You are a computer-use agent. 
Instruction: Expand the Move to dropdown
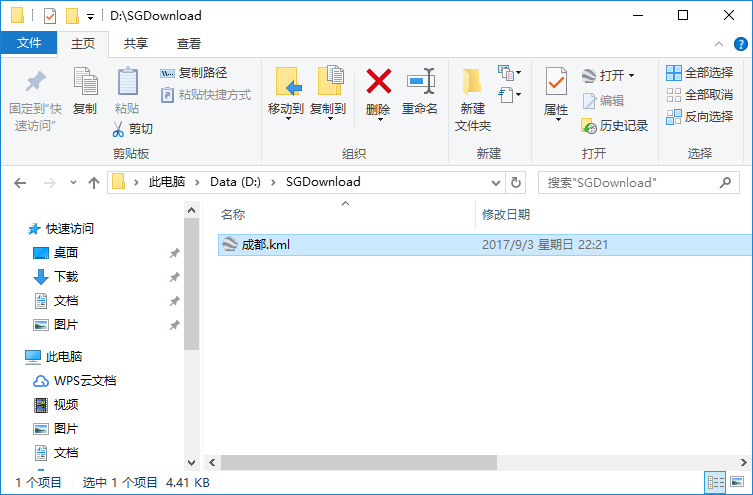(288, 119)
